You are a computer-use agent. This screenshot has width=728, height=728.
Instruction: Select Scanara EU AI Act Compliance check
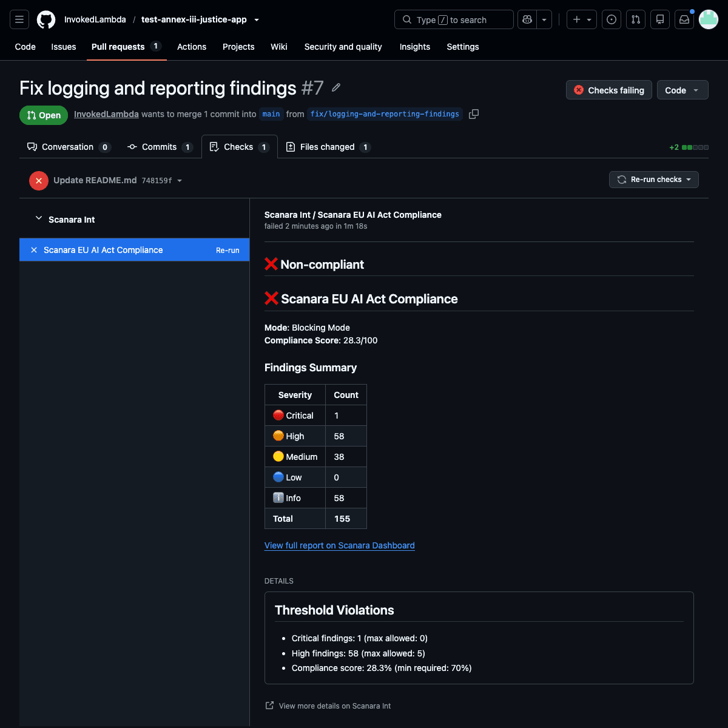[103, 250]
